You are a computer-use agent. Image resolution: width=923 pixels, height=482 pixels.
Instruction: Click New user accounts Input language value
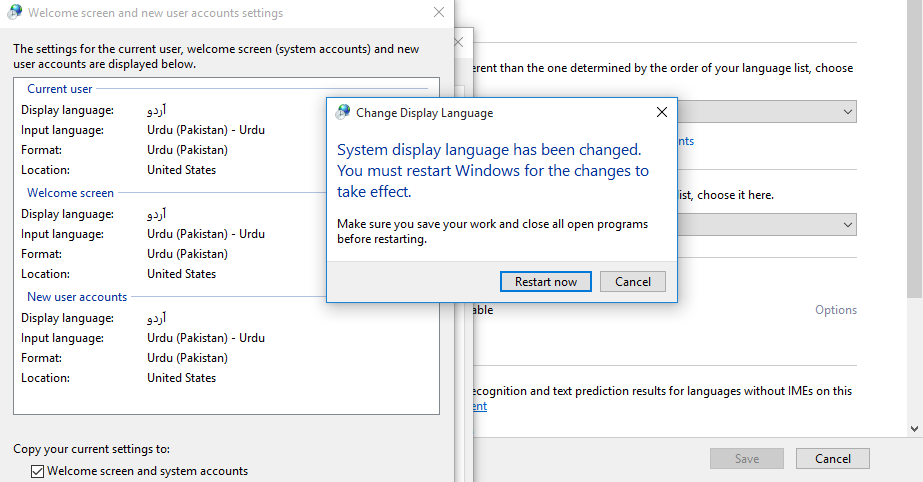[x=206, y=338]
